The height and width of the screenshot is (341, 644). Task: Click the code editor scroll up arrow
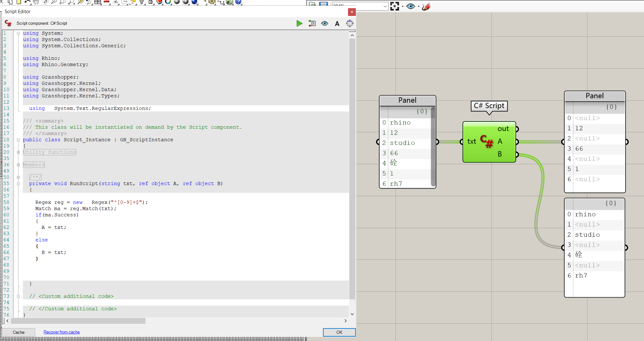352,35
